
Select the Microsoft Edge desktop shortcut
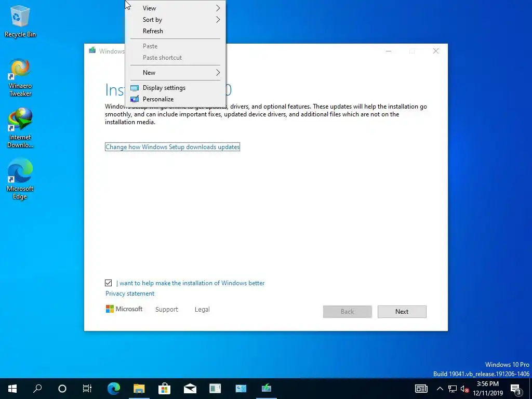[20, 179]
